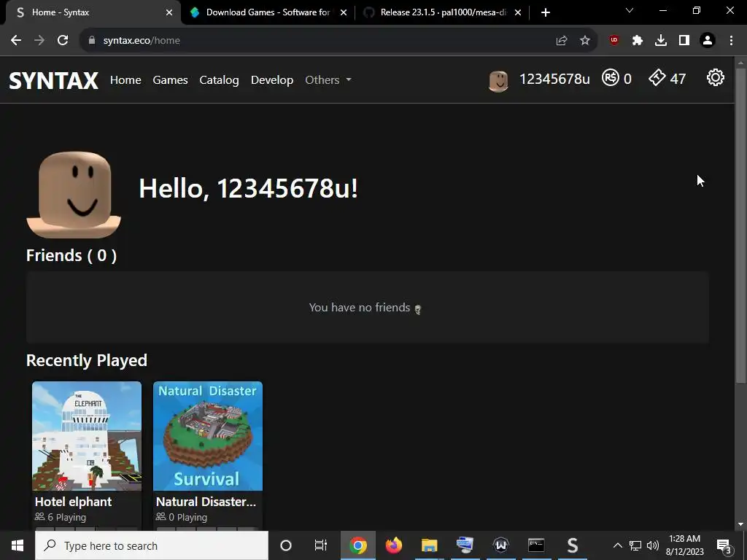This screenshot has height=560, width=747.
Task: Click the share page icon
Action: click(x=562, y=41)
